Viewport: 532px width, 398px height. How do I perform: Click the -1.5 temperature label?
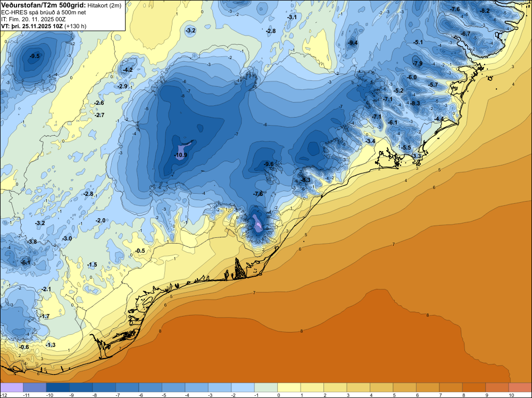[92, 264]
